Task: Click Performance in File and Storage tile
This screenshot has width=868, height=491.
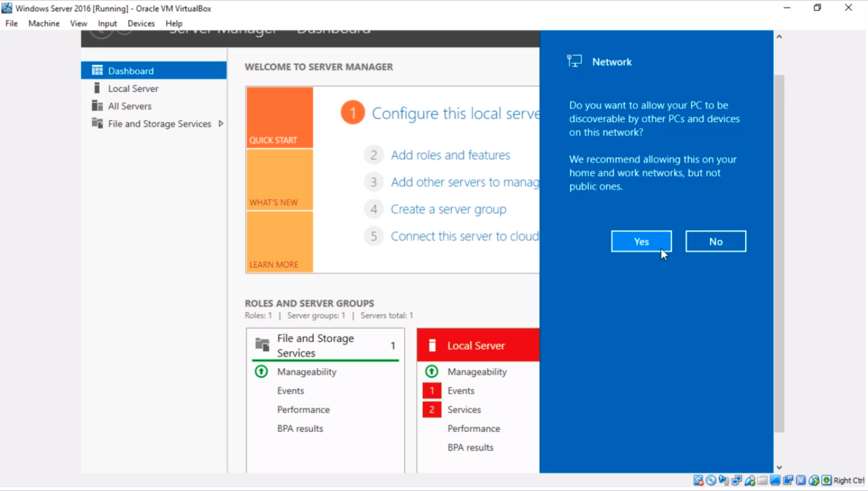Action: pyautogui.click(x=303, y=410)
